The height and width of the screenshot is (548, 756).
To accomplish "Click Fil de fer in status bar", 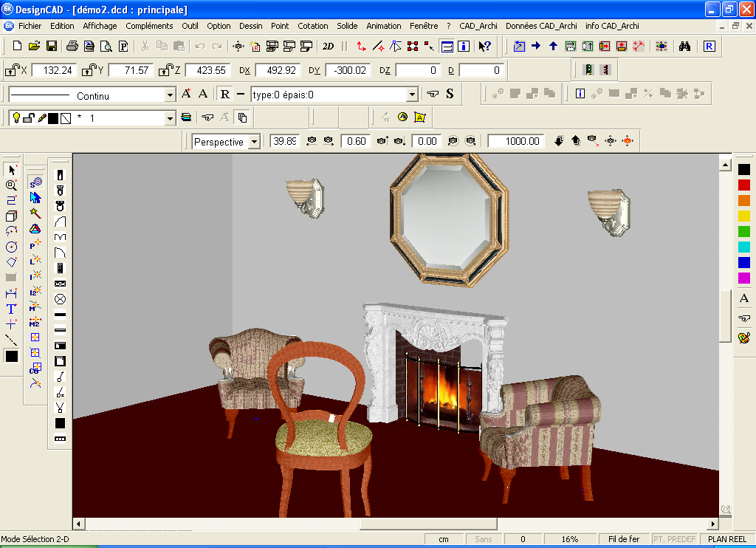I will [623, 539].
